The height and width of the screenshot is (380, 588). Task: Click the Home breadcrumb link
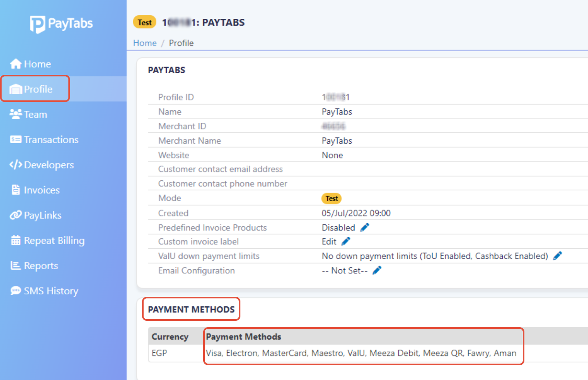(x=145, y=43)
